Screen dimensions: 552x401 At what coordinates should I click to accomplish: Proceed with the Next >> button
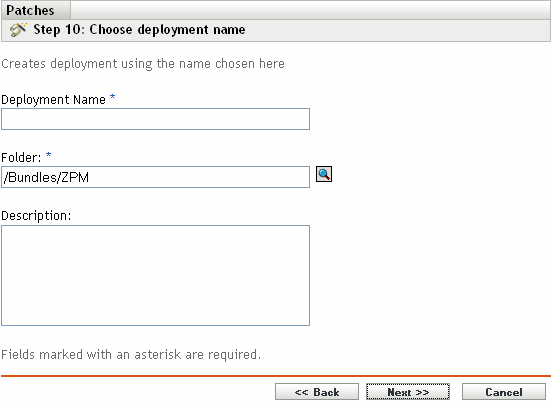coord(408,392)
